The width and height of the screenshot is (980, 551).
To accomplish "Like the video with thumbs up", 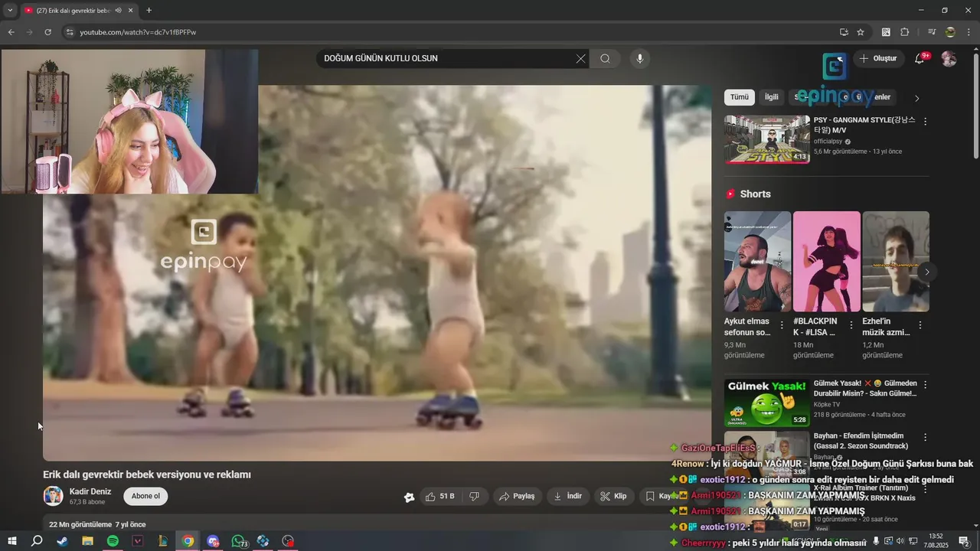I will pyautogui.click(x=440, y=497).
